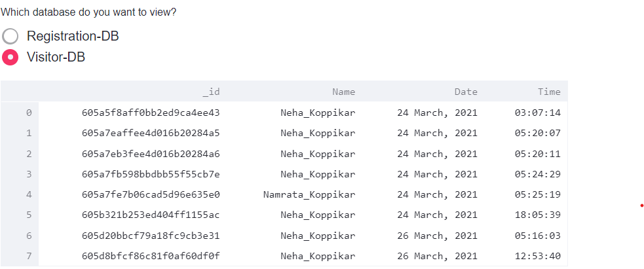This screenshot has width=644, height=269.
Task: Click row index 7 in table
Action: (28, 255)
